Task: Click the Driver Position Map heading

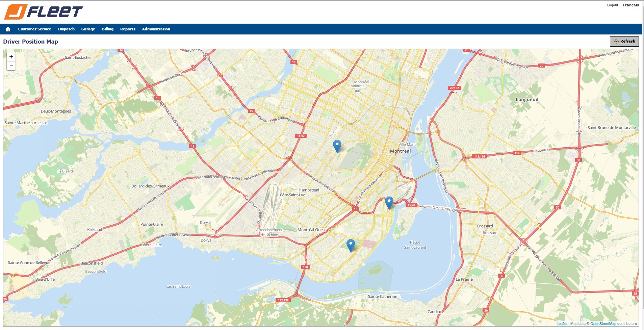Action: point(31,42)
